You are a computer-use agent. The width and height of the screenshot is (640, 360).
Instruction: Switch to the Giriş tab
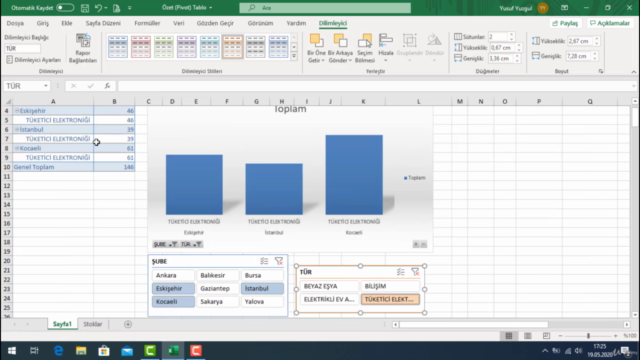tap(43, 23)
